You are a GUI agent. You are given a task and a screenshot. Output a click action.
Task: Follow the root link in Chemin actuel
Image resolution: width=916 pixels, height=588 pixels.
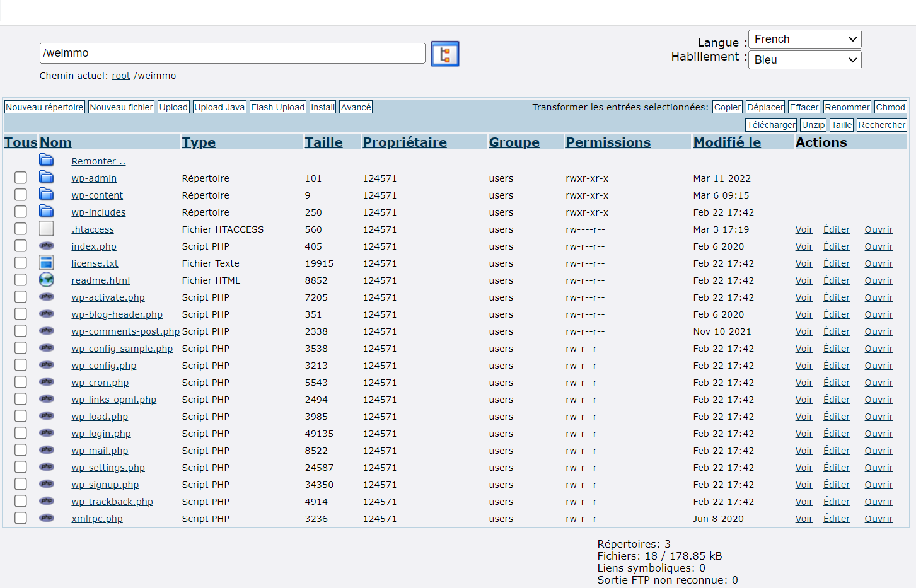pos(120,76)
